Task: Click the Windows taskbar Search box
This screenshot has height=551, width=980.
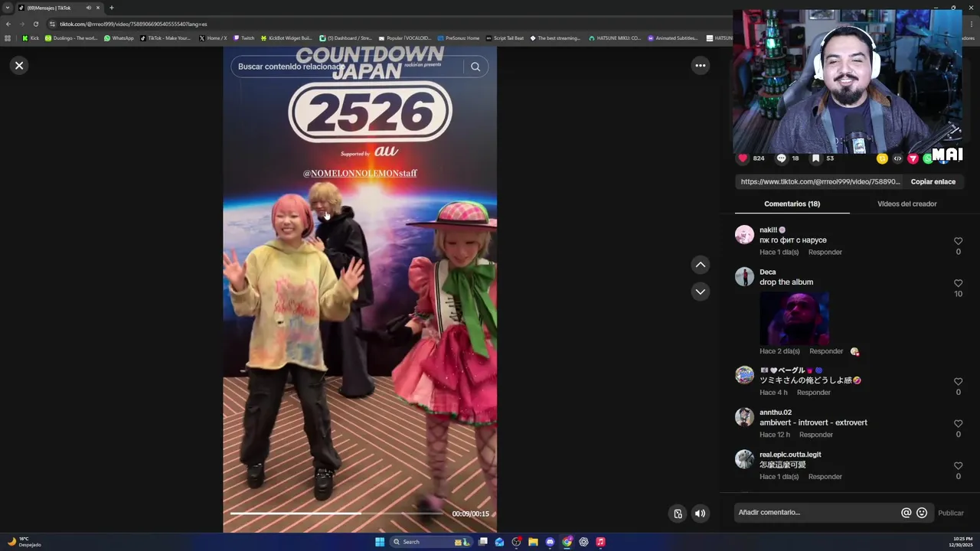Action: point(430,542)
